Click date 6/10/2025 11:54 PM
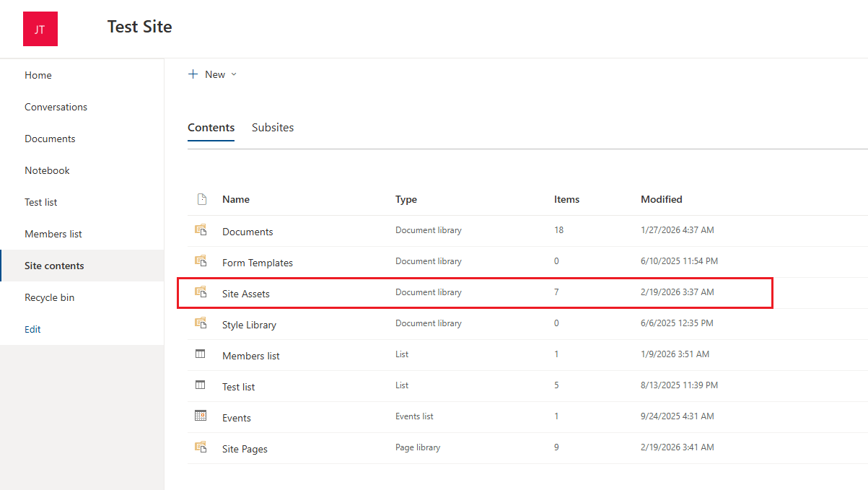Image resolution: width=868 pixels, height=490 pixels. (x=679, y=261)
